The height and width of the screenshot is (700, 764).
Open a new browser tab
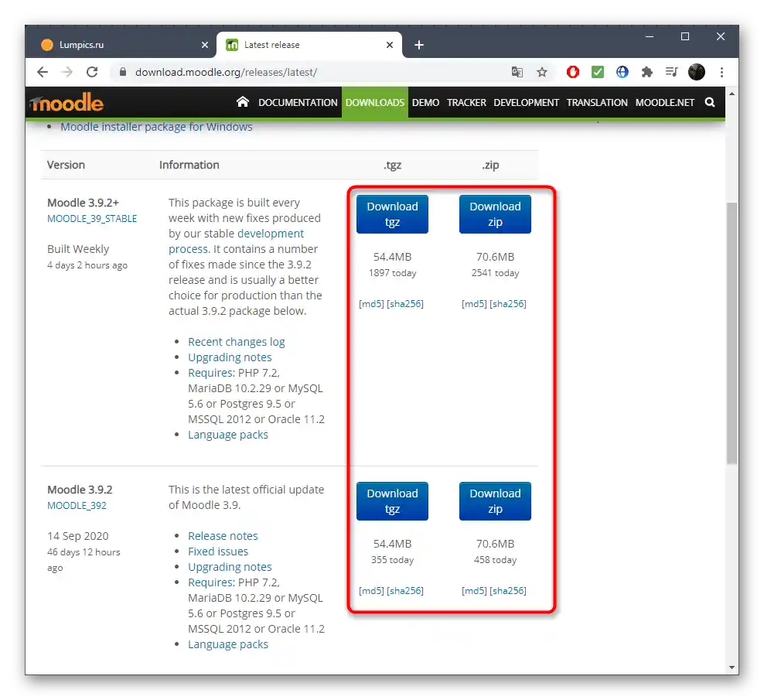(x=419, y=45)
